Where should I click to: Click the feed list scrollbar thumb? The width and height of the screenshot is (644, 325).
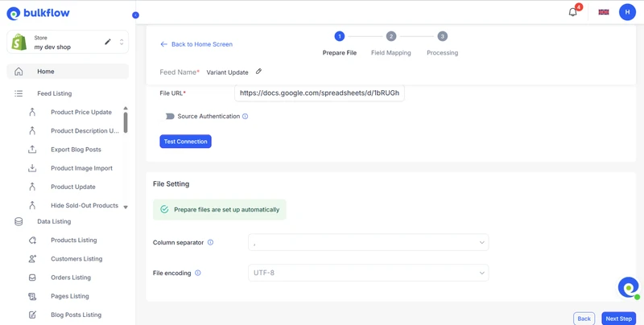tap(126, 122)
